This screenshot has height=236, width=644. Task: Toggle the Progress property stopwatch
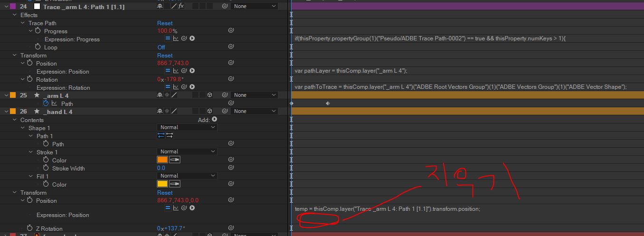[x=38, y=31]
